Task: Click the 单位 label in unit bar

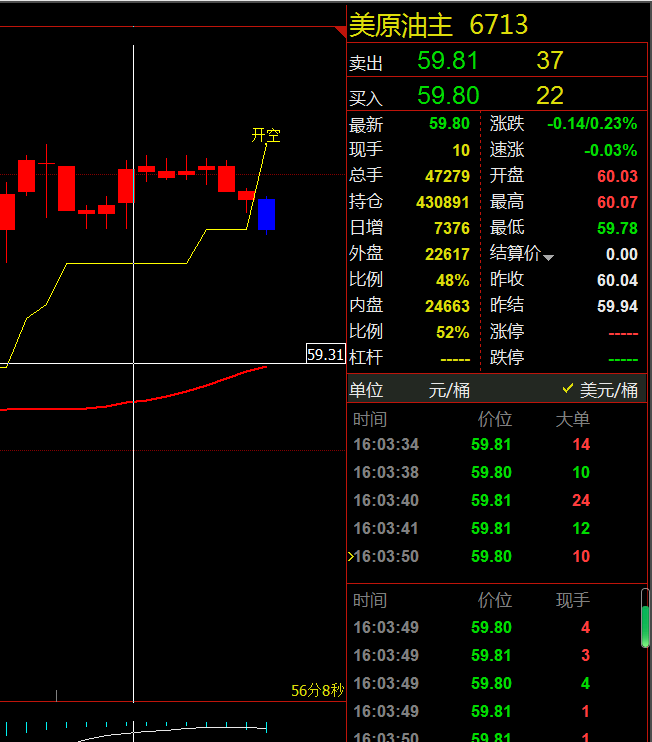Action: pos(366,390)
